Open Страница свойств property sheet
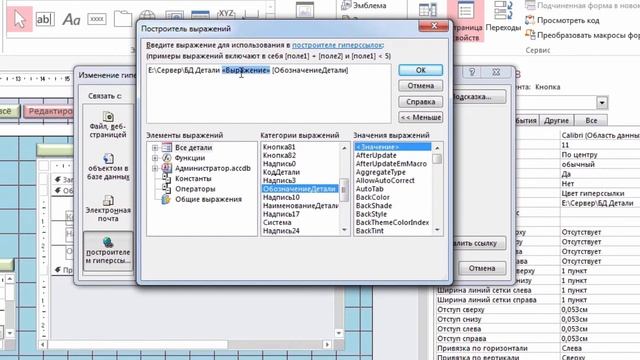640x360 pixels. pos(466,20)
